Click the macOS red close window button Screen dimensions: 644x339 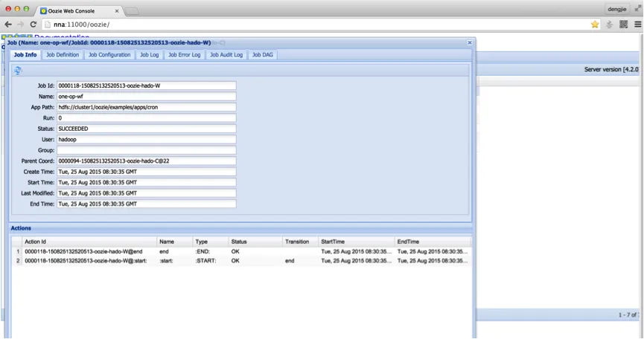7,9
